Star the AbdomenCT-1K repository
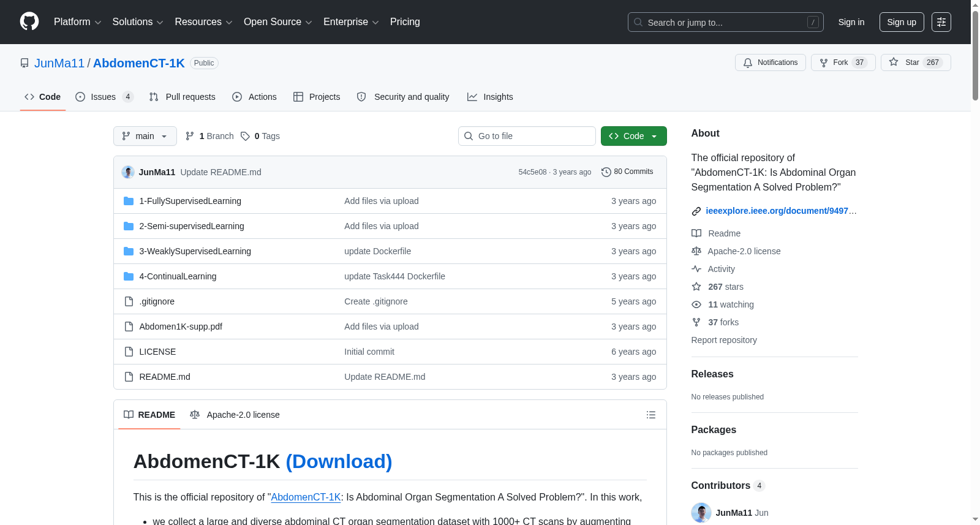This screenshot has height=525, width=980. click(916, 62)
